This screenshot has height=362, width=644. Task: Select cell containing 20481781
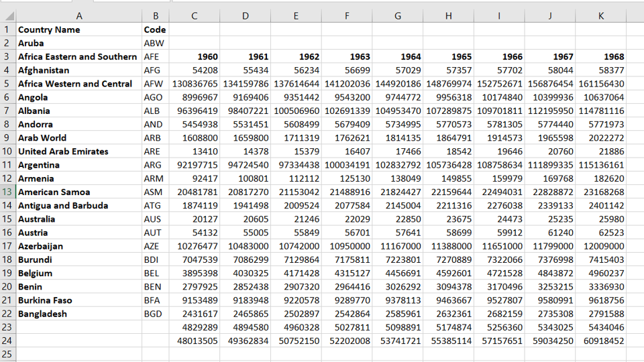click(x=195, y=192)
